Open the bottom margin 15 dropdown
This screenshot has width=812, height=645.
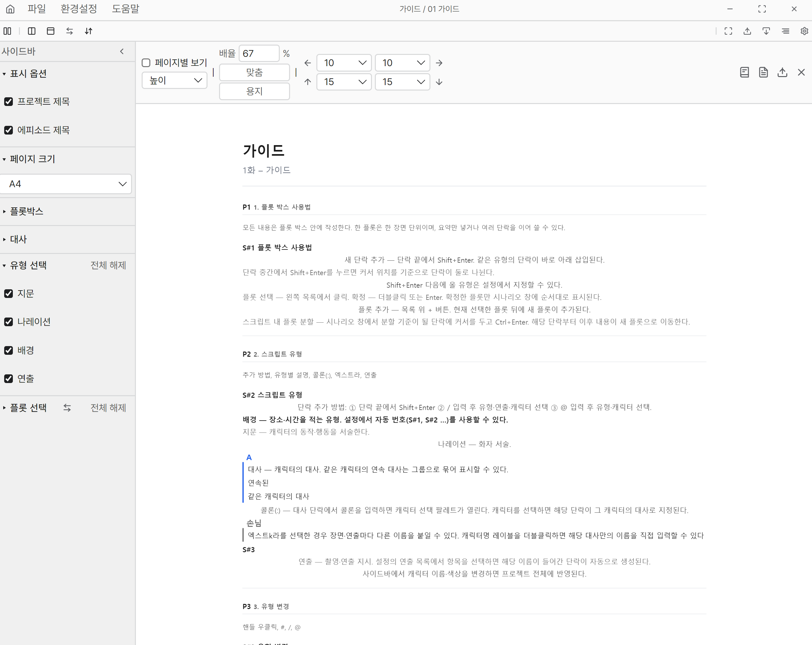[402, 82]
